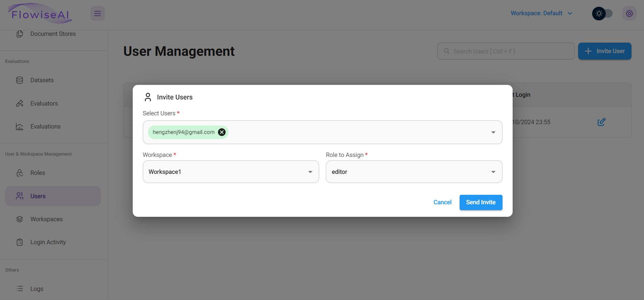Remove hengzhenj94@gmail.com chip
The image size is (644, 300).
[x=222, y=132]
